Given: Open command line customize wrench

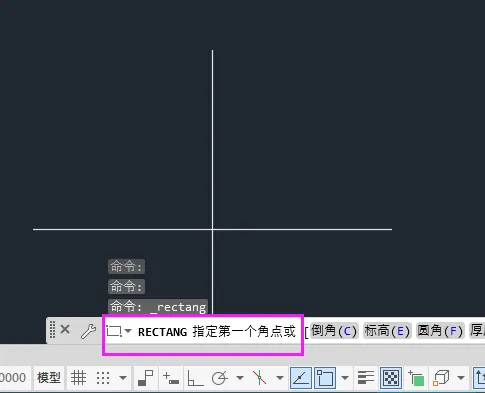Looking at the screenshot, I should pos(88,331).
